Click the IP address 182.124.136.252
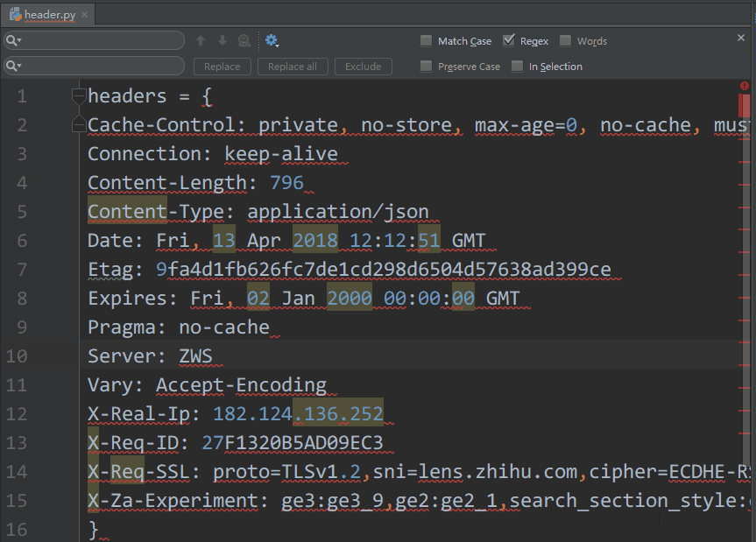 click(298, 414)
